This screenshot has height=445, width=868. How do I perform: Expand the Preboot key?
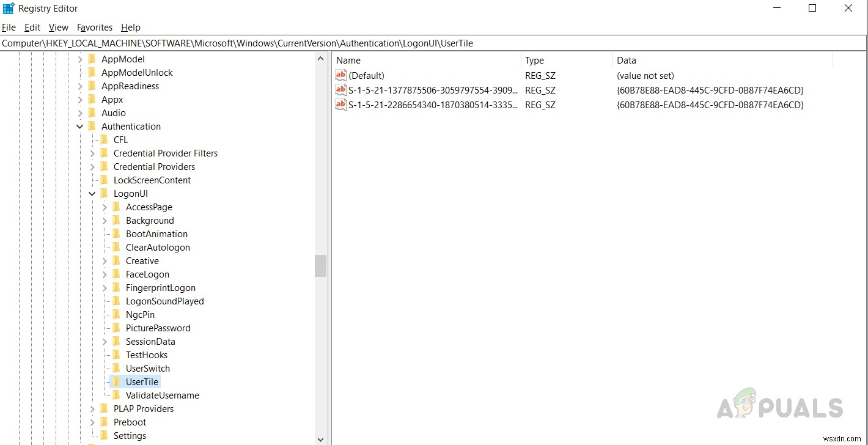(92, 422)
